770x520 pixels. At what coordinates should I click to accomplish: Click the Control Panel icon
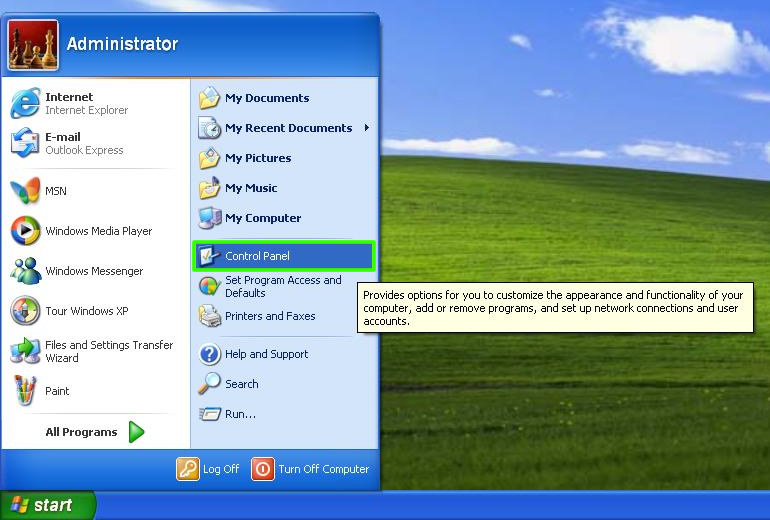point(209,255)
